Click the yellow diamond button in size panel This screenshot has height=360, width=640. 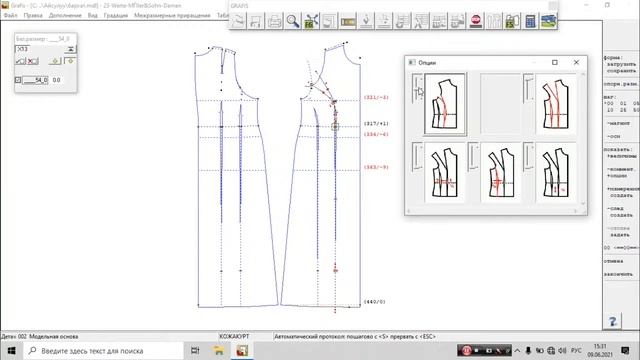(55, 61)
